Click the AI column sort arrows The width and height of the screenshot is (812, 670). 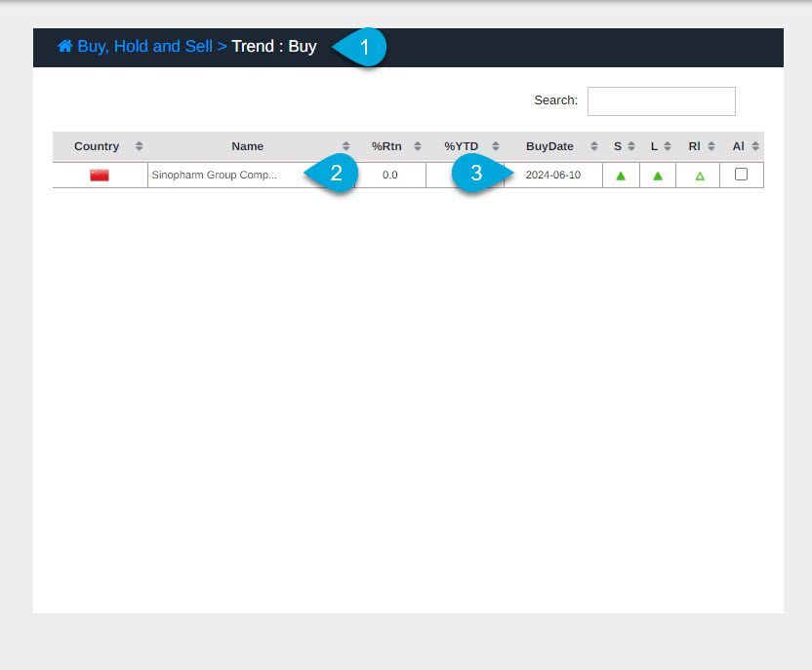755,146
